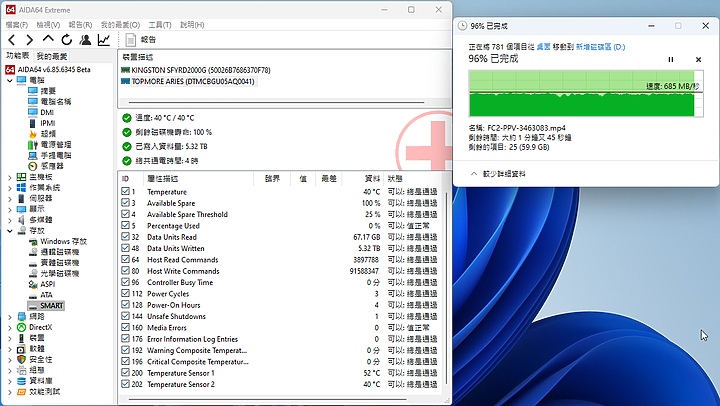Click the benchmark tree icon at bottom
The width and height of the screenshot is (720, 406).
coord(21,392)
